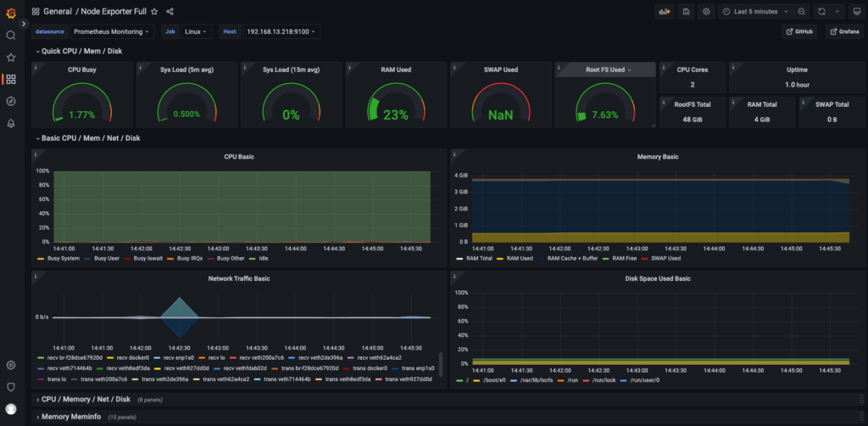Show info for Network Traffic Basic panel
868x426 pixels.
coord(36,275)
